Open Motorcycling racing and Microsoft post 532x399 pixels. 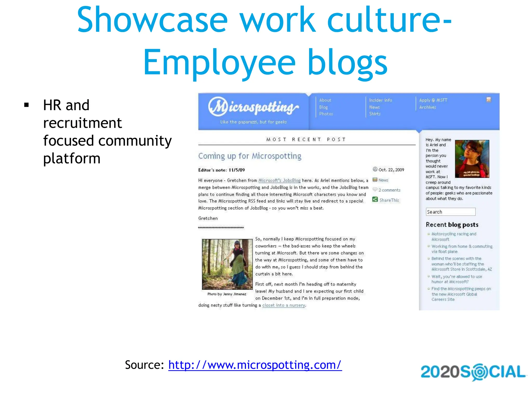click(x=454, y=237)
